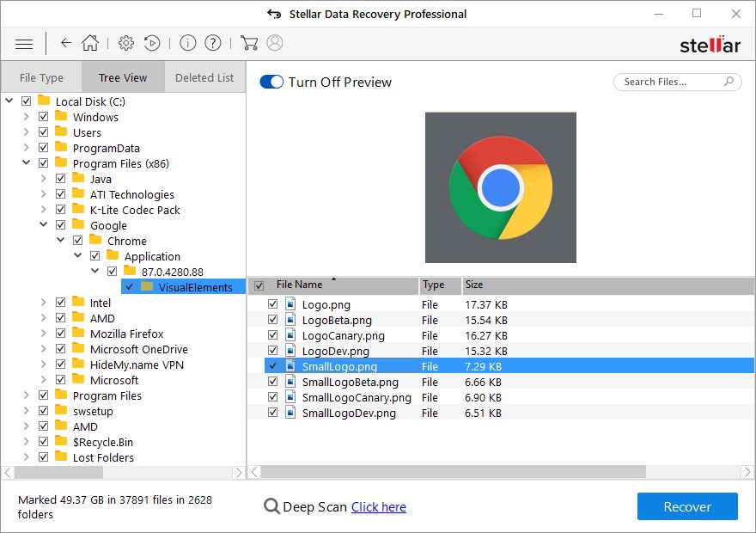Expand the Program Files folder node

tap(27, 395)
